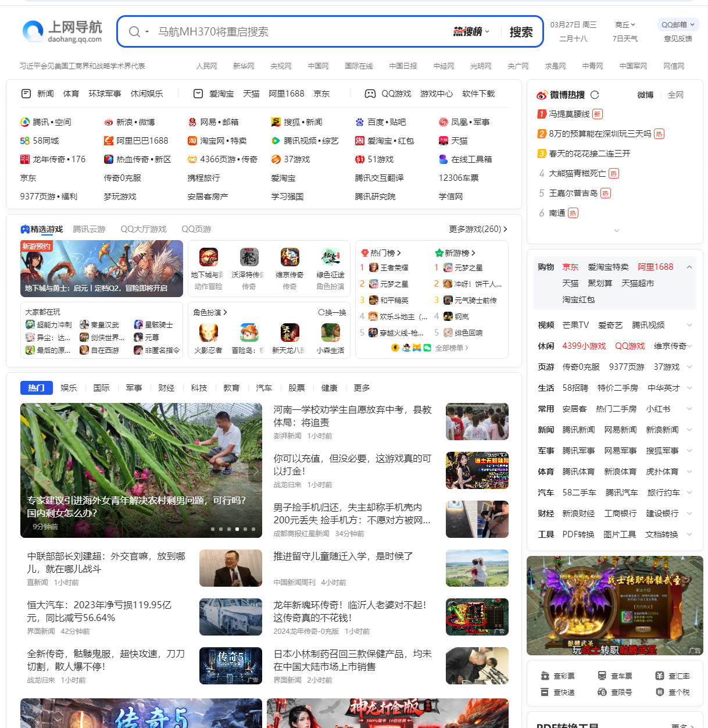Viewport: 708px width, 728px height.
Task: Switch to the 腾讯云游 games tab
Action: pos(90,229)
